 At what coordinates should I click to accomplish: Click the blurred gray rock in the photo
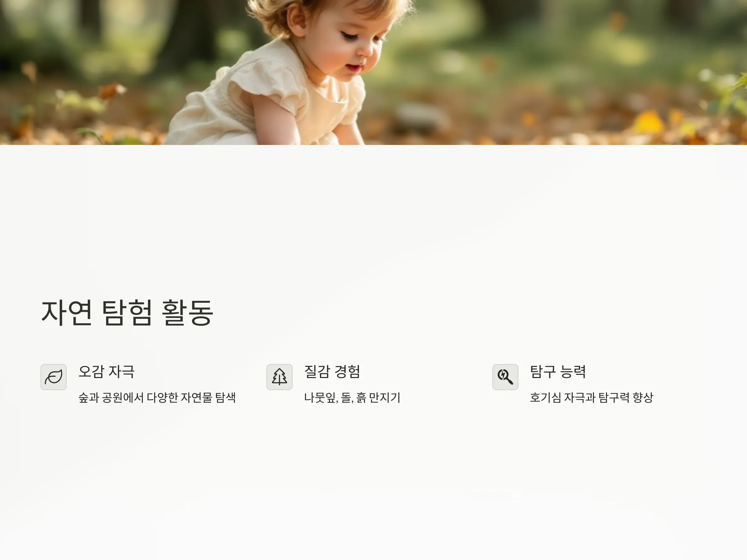point(420,118)
